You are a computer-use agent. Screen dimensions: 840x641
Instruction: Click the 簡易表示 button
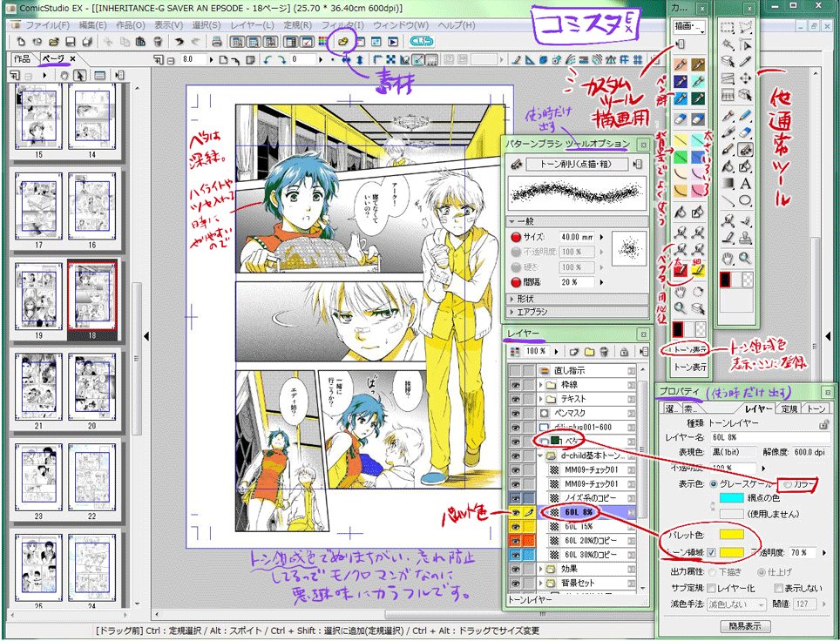[745, 625]
